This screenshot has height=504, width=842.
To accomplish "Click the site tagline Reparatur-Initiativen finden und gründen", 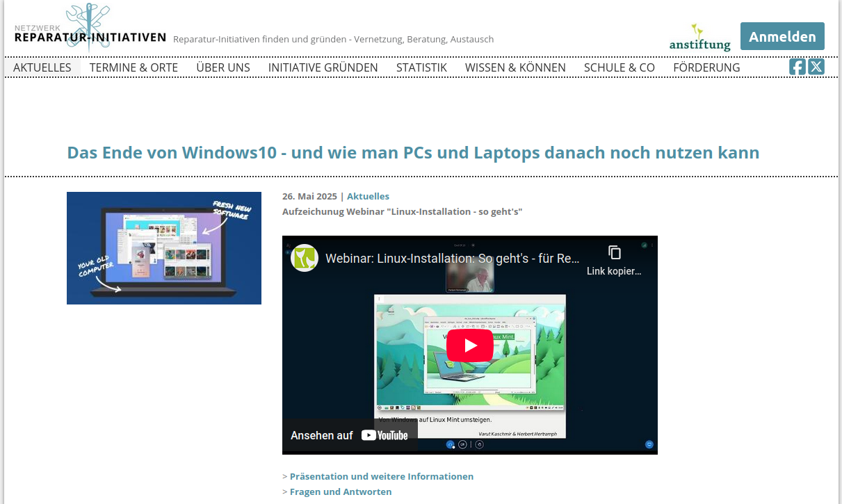I will pyautogui.click(x=333, y=39).
